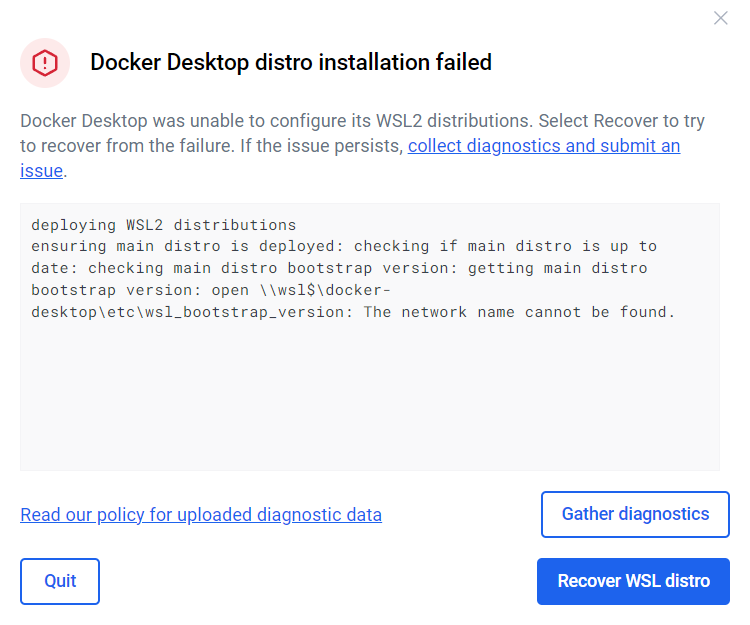The width and height of the screenshot is (750, 625).
Task: Click the 'bootstrap version: open \\wsl$' log line
Action: [x=211, y=290]
